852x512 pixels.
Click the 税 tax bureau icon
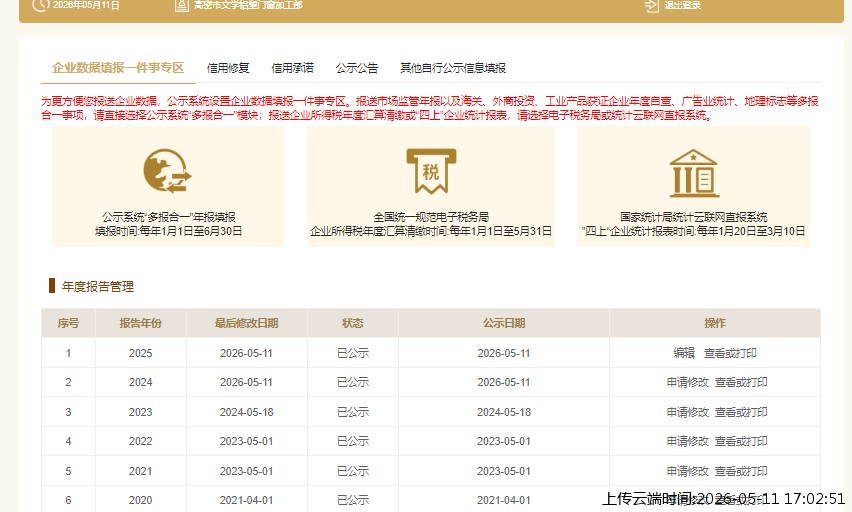(x=431, y=171)
